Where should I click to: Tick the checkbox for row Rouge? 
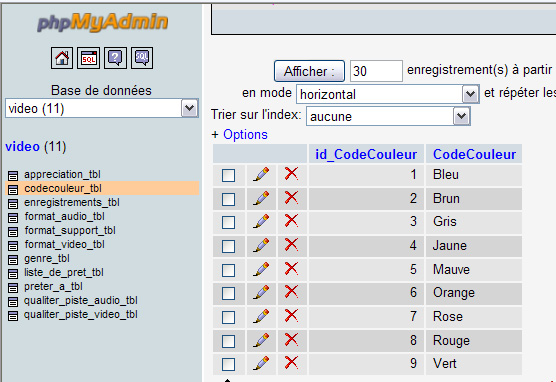point(228,341)
